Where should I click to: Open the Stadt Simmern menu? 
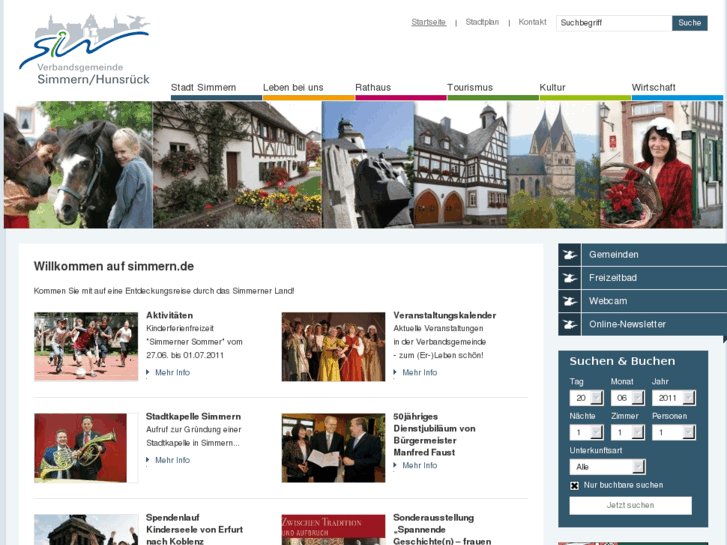point(204,88)
